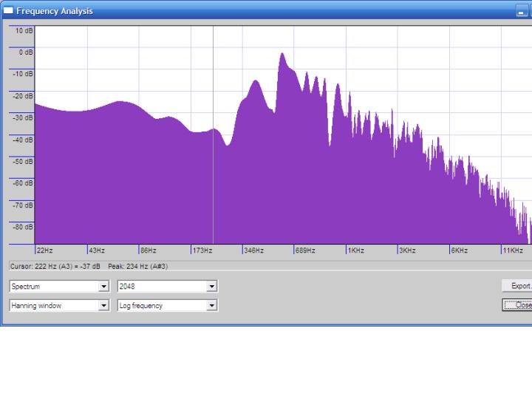Click the 346Hz frequency axis label
Viewport: 532px width, 399px height.
point(253,250)
